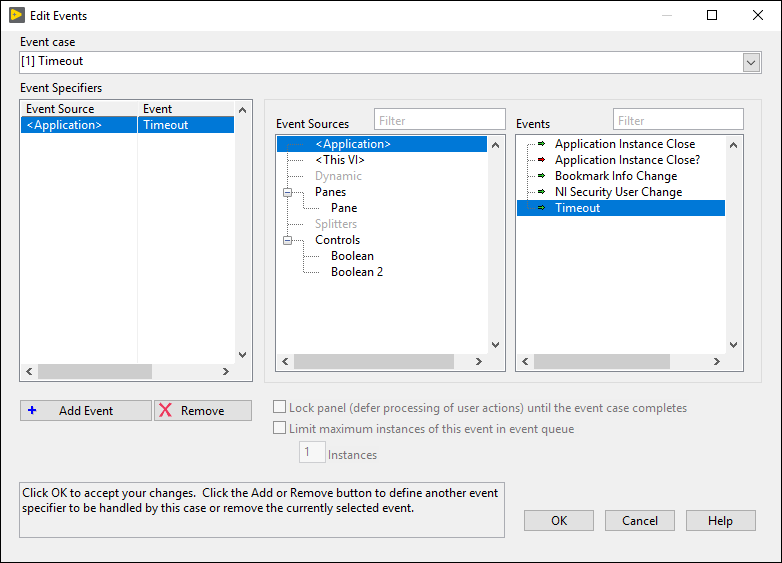
Task: Click the green arrow beside Bookmark Info Change
Action: 541,176
